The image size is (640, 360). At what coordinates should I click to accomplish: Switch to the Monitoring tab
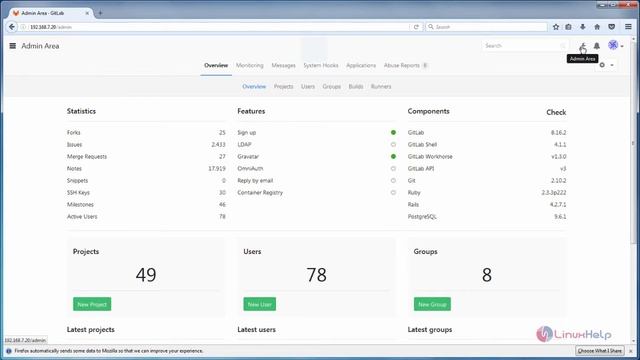(x=249, y=65)
